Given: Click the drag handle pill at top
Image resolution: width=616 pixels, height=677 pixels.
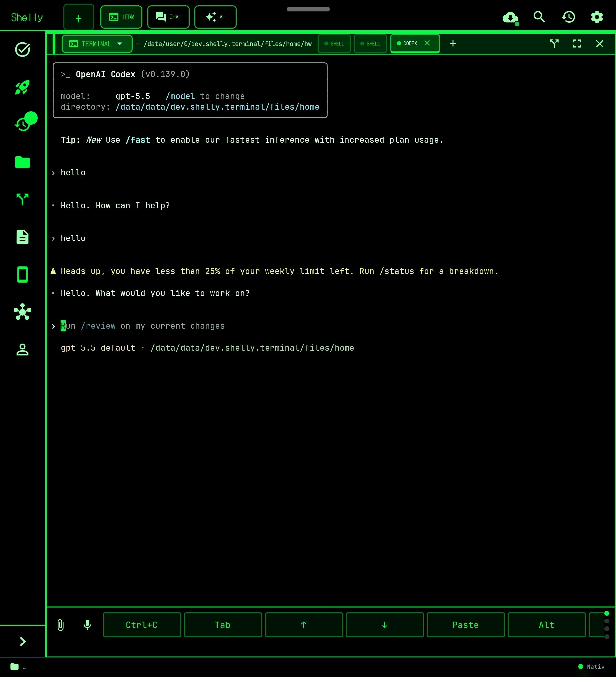Looking at the screenshot, I should pos(308,9).
